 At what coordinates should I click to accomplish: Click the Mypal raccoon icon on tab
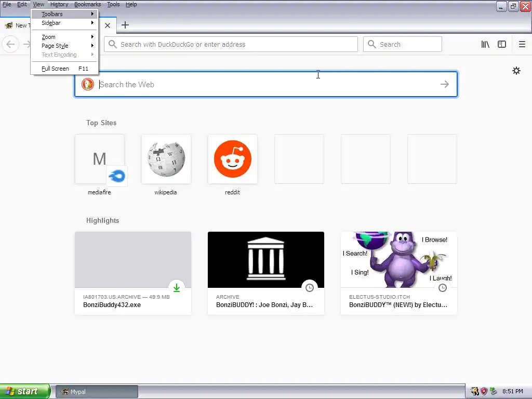(x=9, y=25)
